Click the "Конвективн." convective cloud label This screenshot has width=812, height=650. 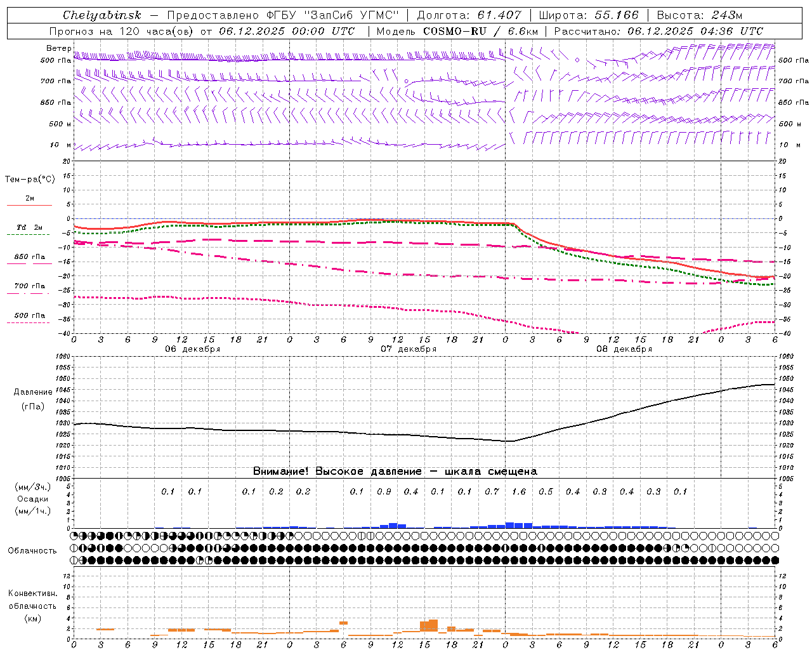32,594
